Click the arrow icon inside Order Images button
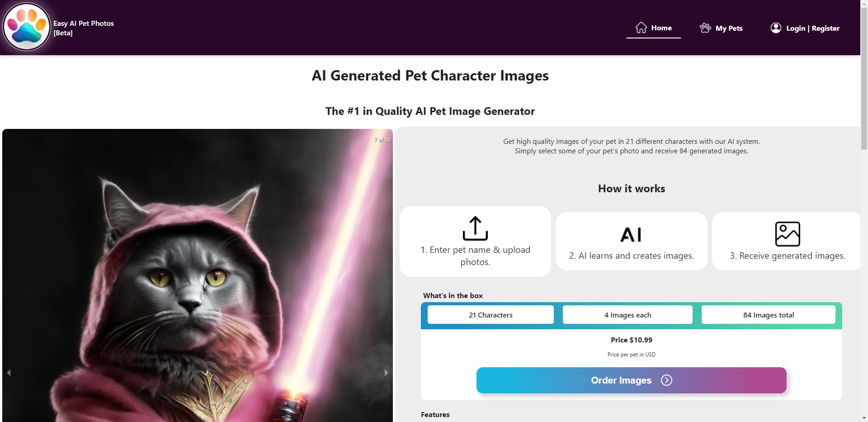Viewport: 868px width, 422px height. coord(666,380)
